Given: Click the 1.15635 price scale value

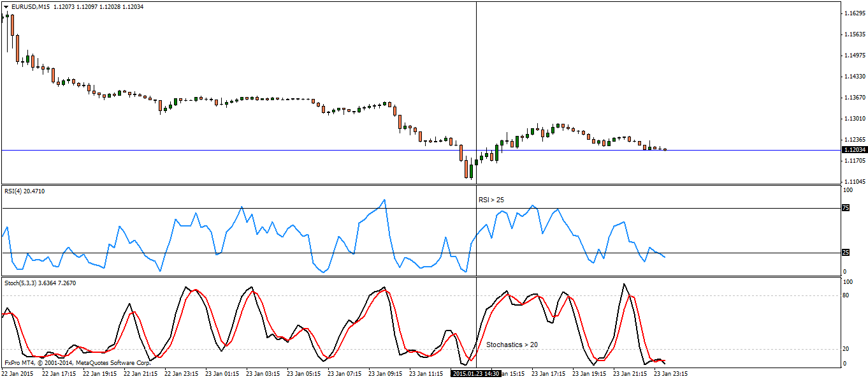Looking at the screenshot, I should pyautogui.click(x=853, y=34).
